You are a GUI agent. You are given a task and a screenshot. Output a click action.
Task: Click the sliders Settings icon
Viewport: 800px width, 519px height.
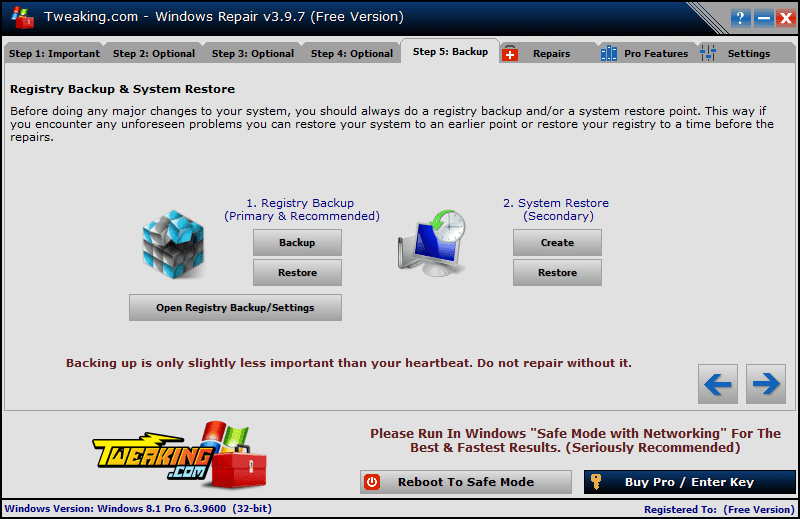(x=708, y=53)
